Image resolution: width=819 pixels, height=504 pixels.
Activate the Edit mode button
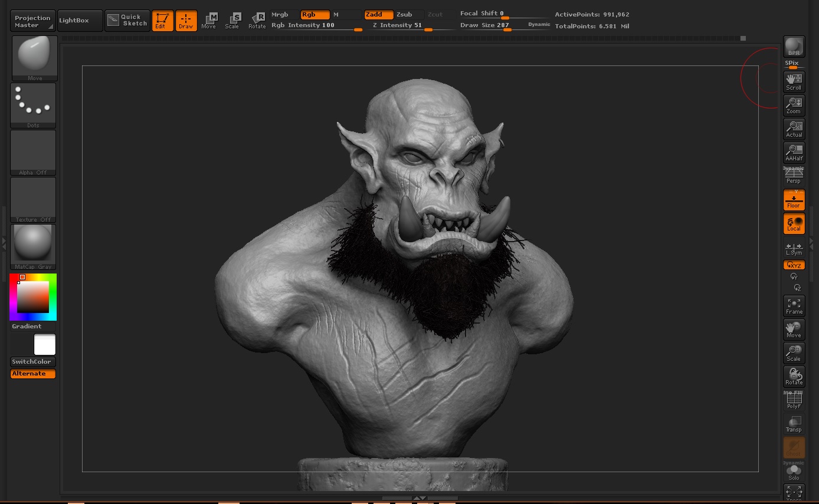[x=162, y=21]
